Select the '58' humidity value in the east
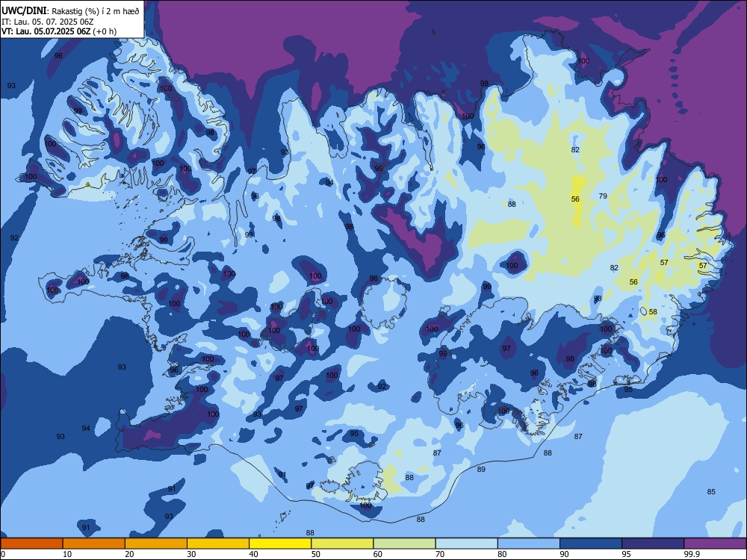The height and width of the screenshot is (560, 747). pyautogui.click(x=653, y=312)
